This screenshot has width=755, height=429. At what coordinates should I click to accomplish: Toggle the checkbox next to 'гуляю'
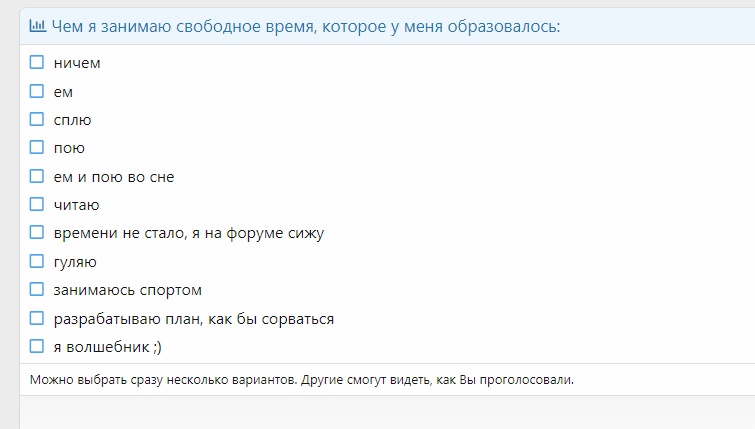pyautogui.click(x=37, y=261)
